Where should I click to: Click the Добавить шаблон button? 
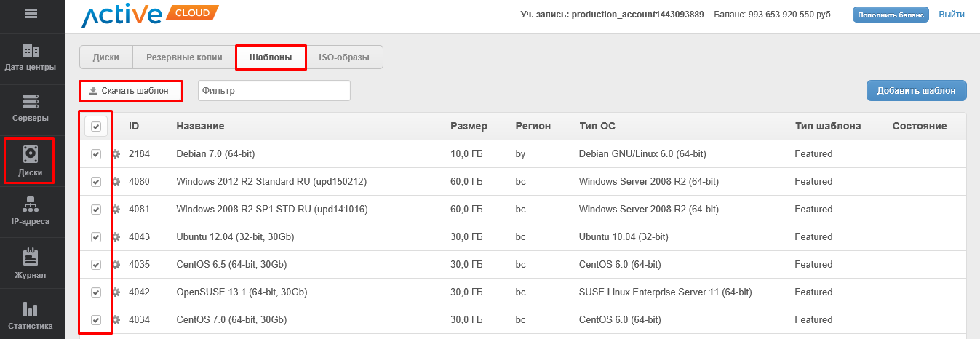(x=916, y=91)
